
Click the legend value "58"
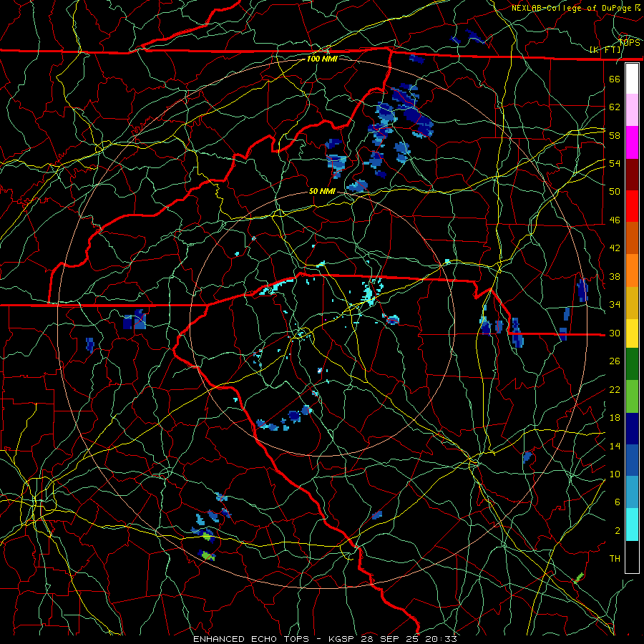click(x=615, y=135)
